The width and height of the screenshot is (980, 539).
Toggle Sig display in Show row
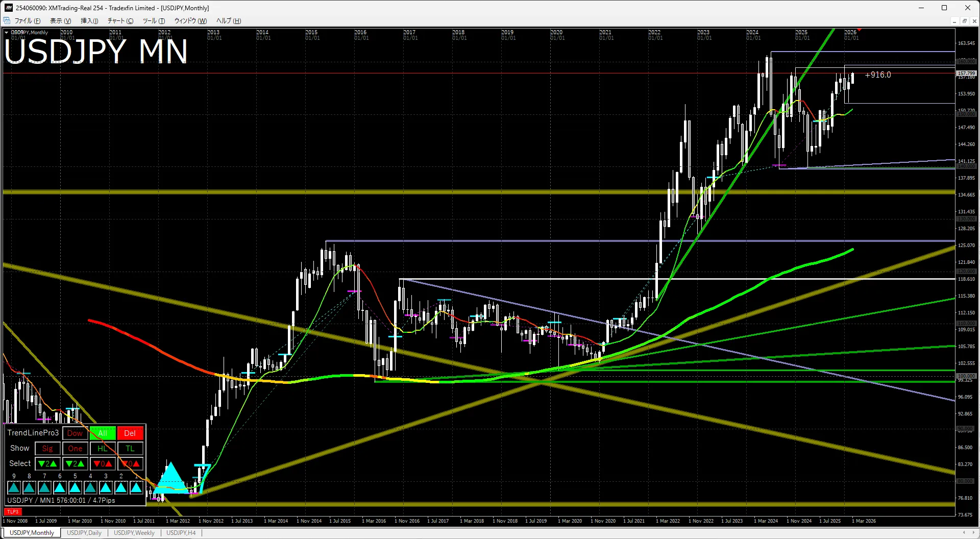pyautogui.click(x=47, y=449)
